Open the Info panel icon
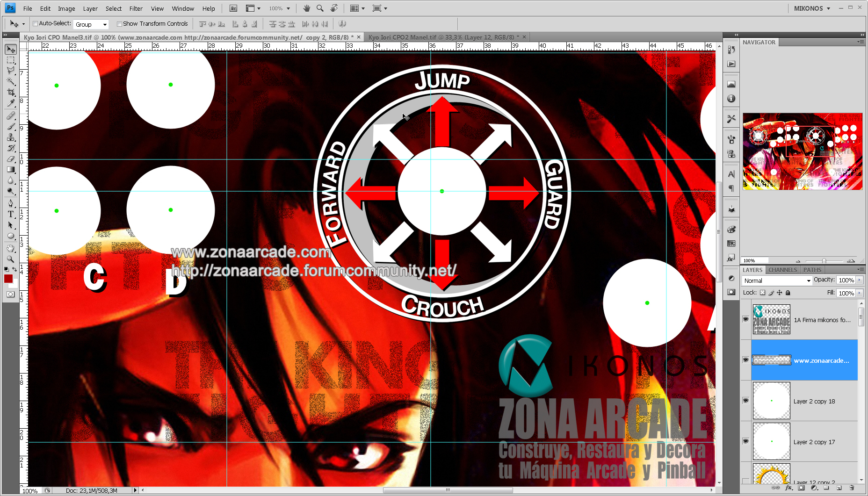This screenshot has width=868, height=496. click(731, 99)
